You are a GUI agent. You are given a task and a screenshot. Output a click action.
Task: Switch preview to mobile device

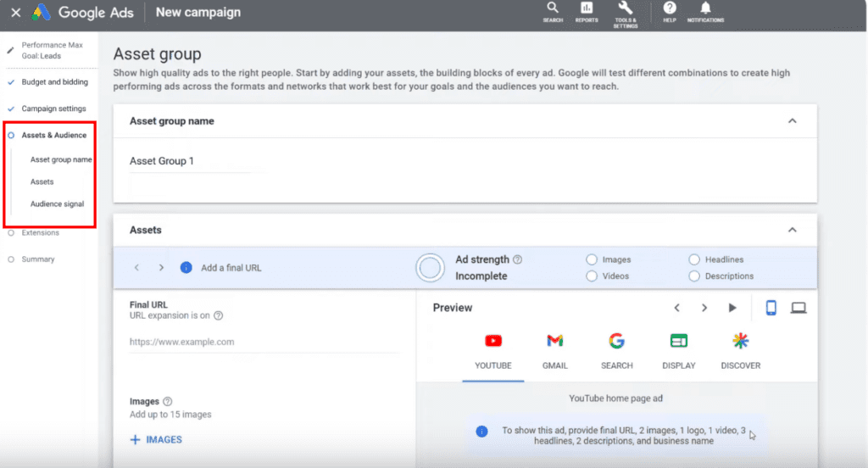771,308
